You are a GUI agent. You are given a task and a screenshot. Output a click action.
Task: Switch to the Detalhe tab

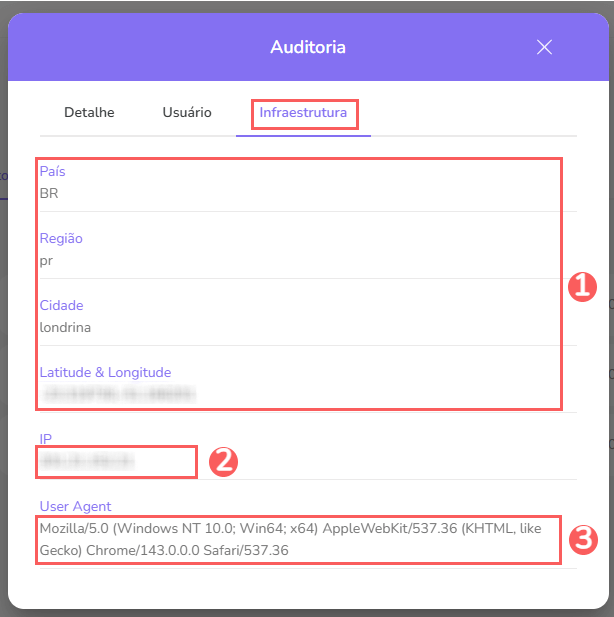tap(89, 113)
